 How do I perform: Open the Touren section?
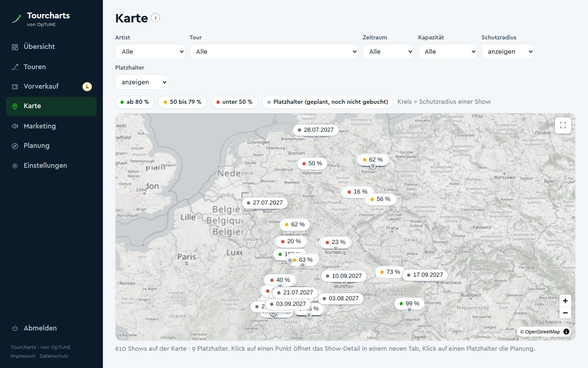click(51, 67)
